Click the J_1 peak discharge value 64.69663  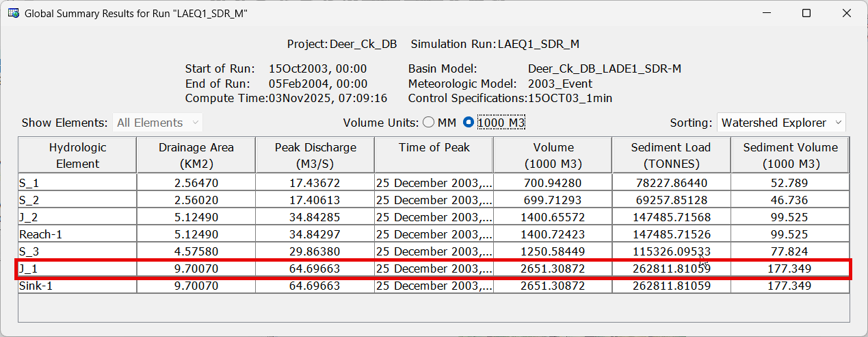click(x=315, y=269)
